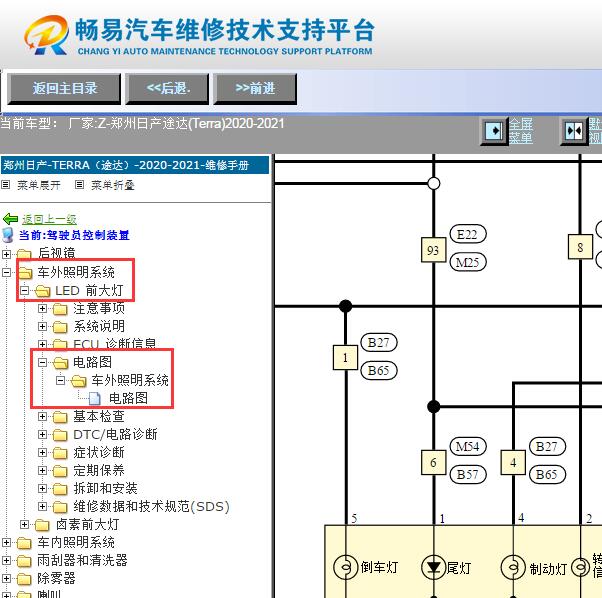602x598 pixels.
Task: Expand the 症状诊断 node
Action: point(43,453)
